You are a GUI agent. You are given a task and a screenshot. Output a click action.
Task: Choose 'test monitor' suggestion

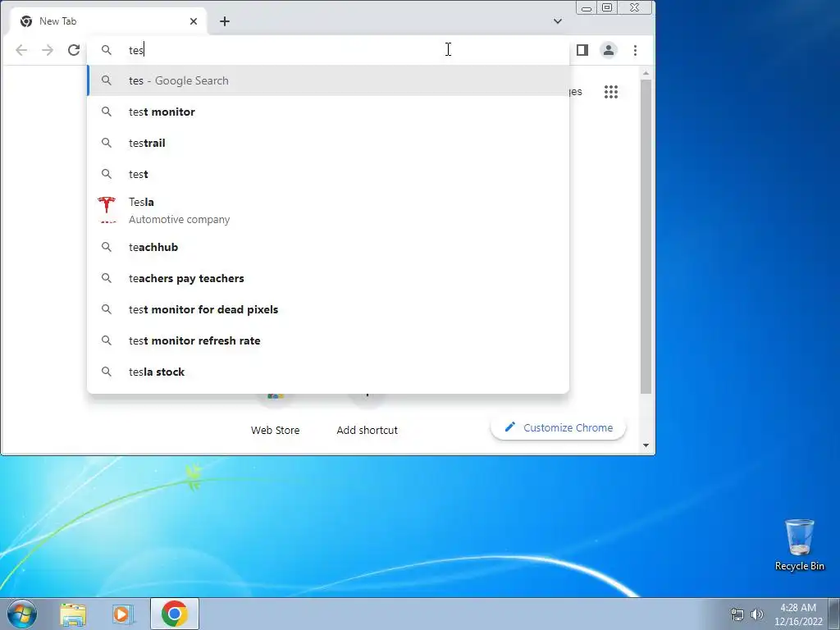tap(328, 112)
